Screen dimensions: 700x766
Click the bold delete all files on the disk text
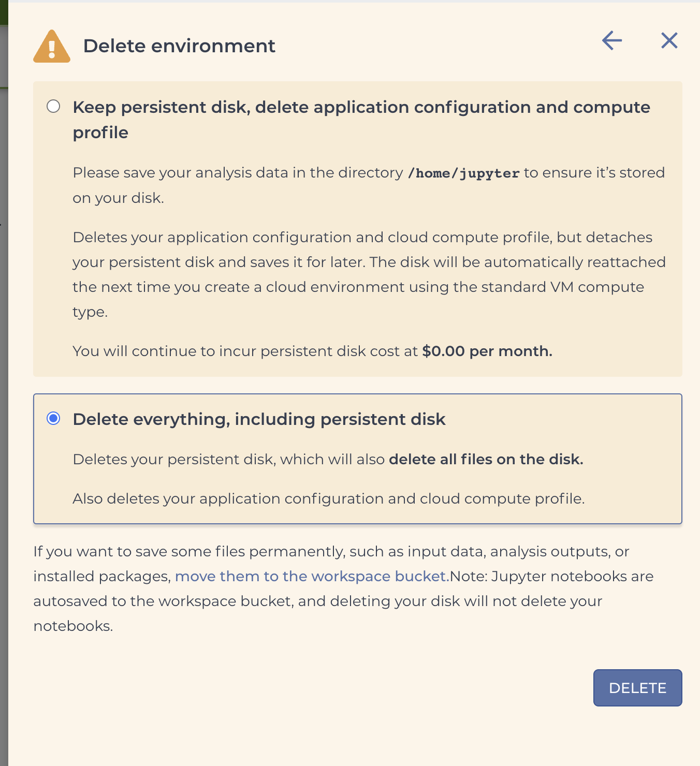486,459
